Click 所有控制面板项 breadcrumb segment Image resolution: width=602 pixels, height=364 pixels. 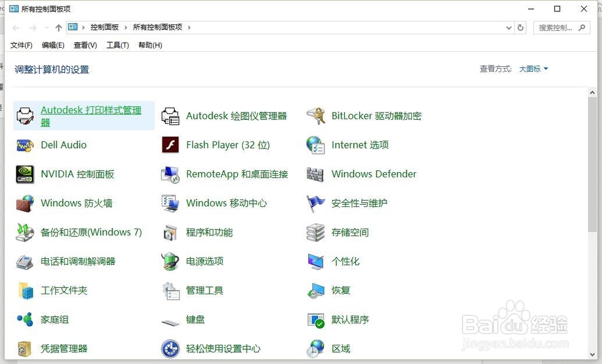tap(157, 27)
